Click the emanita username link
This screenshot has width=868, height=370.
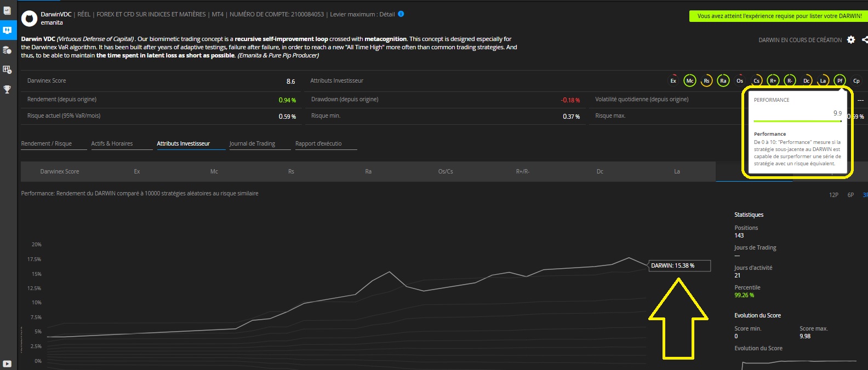(52, 23)
